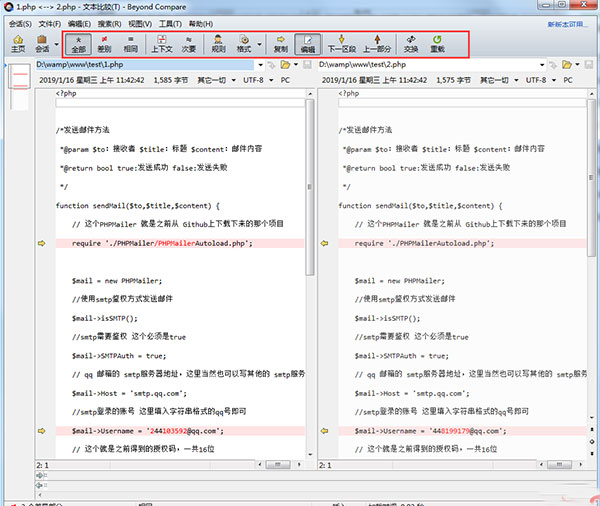Viewport: 600px width, 506px height.
Task: Expand the right file path history dropdown
Action: (x=542, y=65)
